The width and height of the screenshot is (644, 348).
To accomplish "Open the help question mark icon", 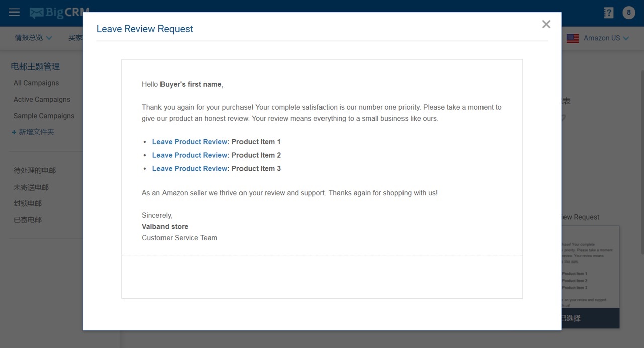I will click(x=608, y=13).
